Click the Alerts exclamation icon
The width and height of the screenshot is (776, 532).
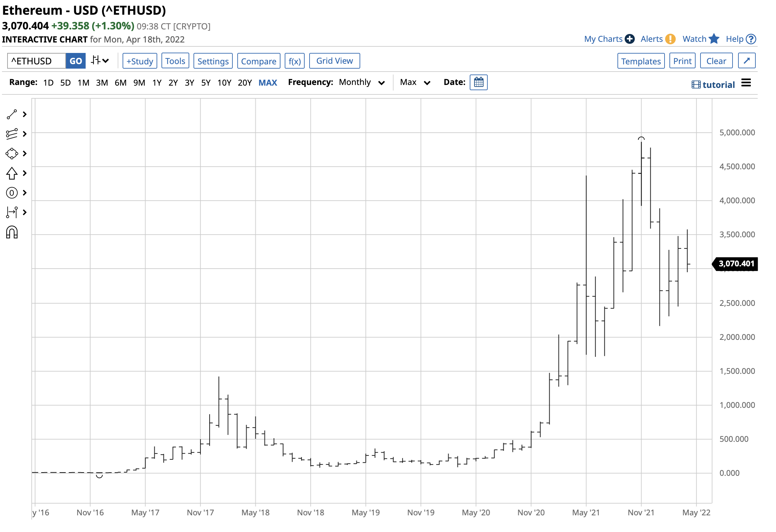coord(670,39)
